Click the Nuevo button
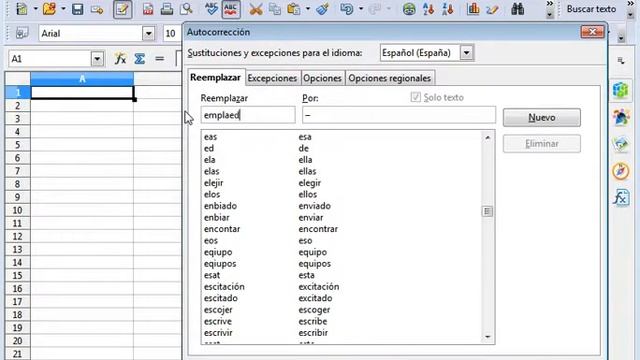Screen dimensions: 640x360 click(x=542, y=118)
